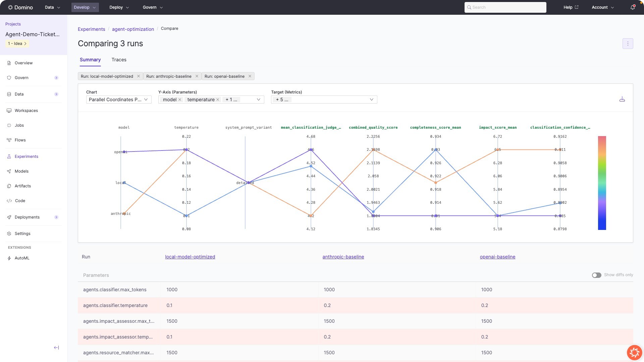Toggle Show diffs only switch
This screenshot has width=644, height=362.
pyautogui.click(x=596, y=275)
